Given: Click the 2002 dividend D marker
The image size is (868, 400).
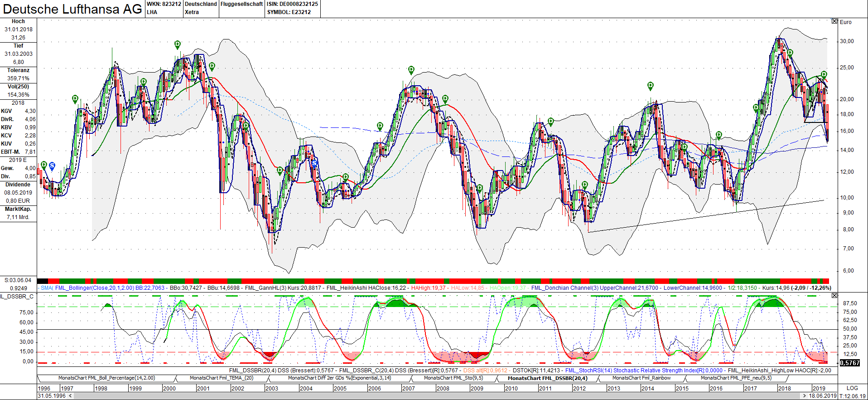Looking at the screenshot, I should tap(246, 126).
